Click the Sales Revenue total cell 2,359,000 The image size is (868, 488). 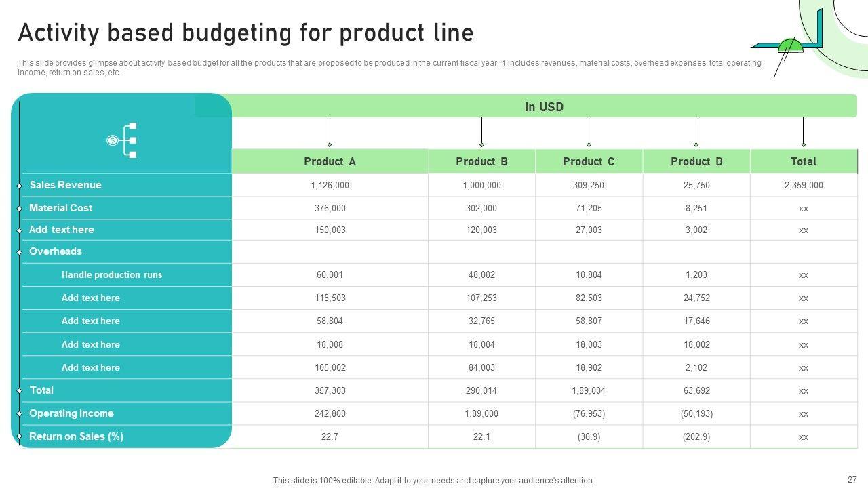click(x=804, y=185)
